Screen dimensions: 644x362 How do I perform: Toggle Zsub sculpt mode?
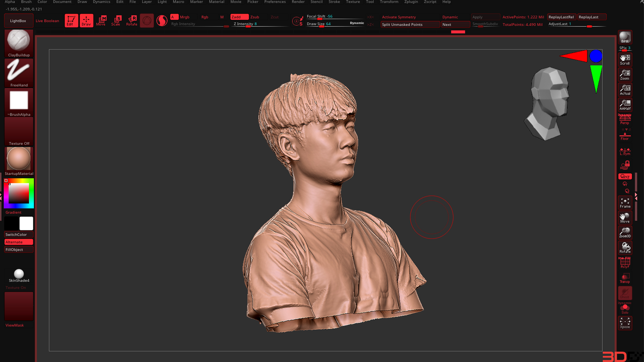point(255,17)
